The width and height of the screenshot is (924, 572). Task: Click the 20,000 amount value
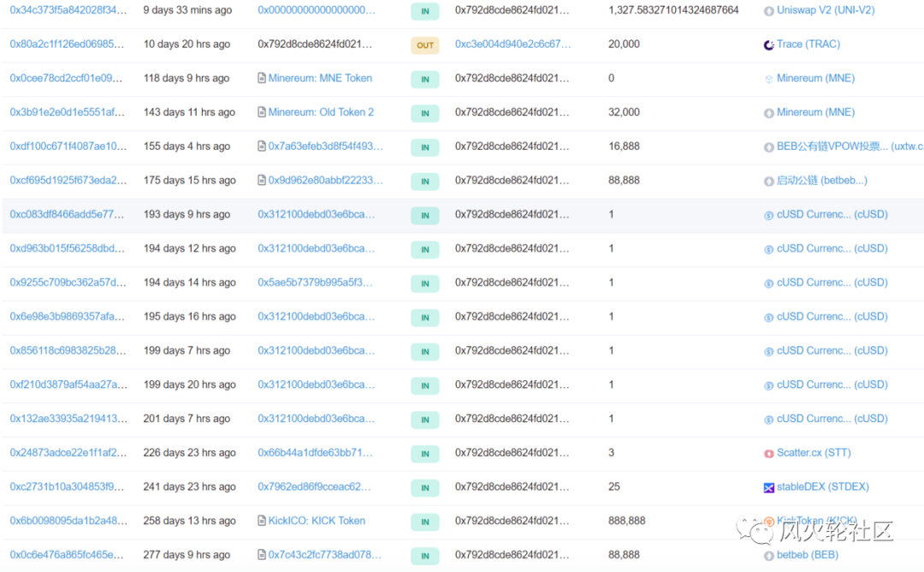[624, 45]
